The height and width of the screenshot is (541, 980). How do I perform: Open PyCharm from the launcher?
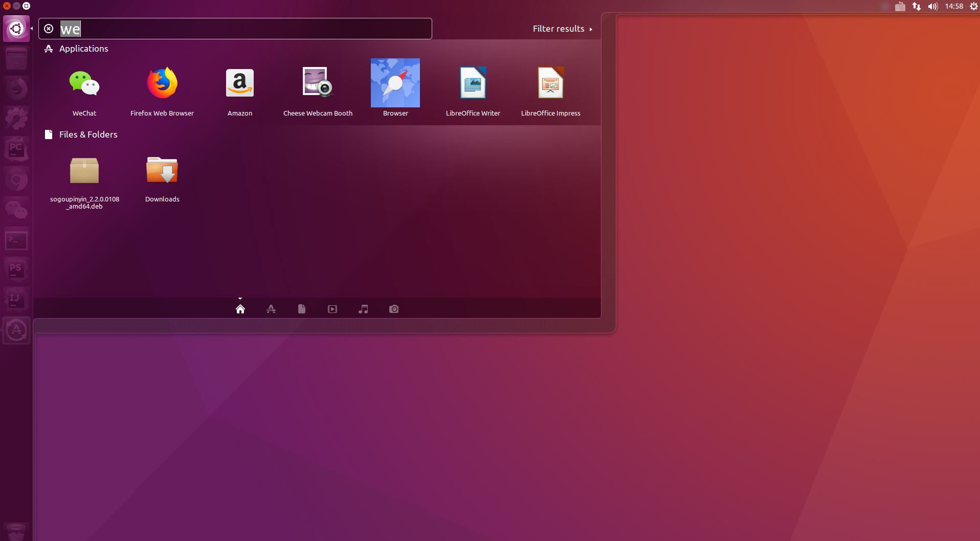tap(16, 149)
